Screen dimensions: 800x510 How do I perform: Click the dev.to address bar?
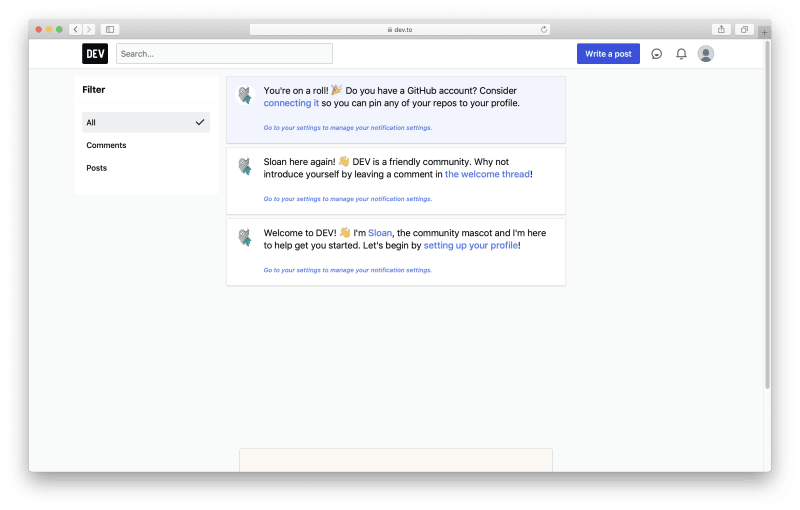coord(399,30)
